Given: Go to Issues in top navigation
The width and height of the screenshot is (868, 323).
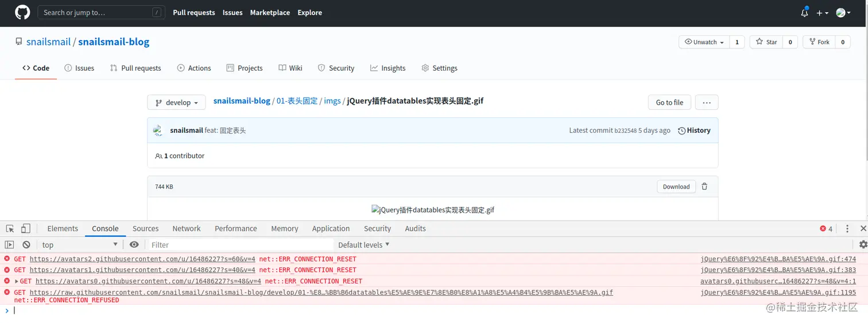Looking at the screenshot, I should coord(232,13).
